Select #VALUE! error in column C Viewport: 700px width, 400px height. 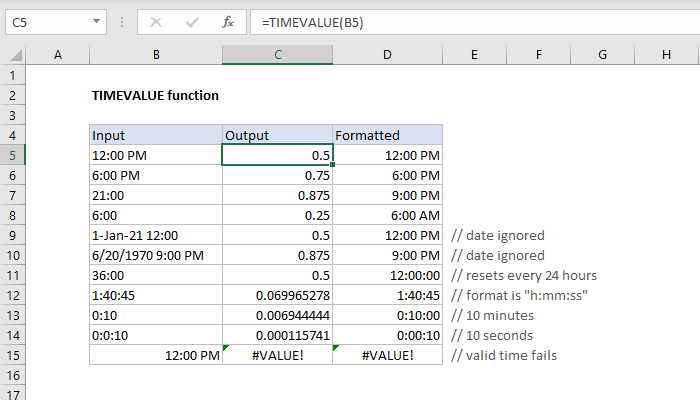coord(277,355)
